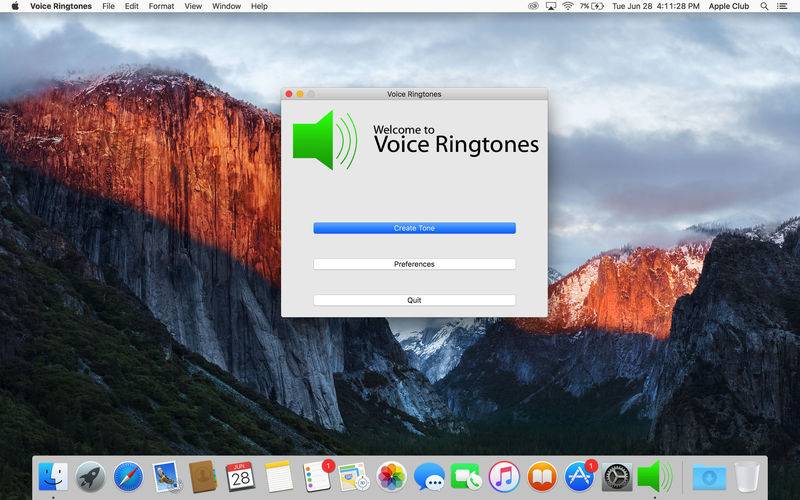Screen dimensions: 800x500
Task: Open Contacts from the Dock
Action: click(203, 477)
